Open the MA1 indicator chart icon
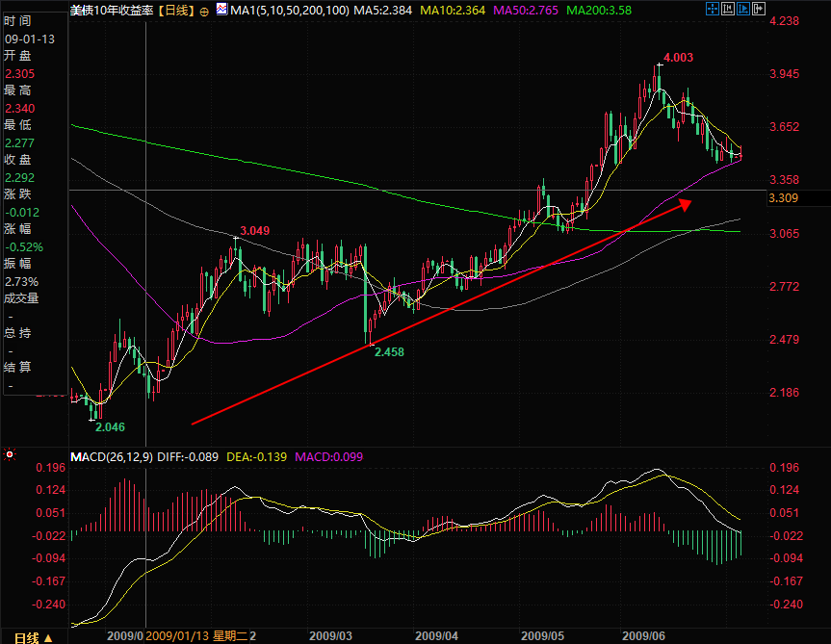Screen dimensions: 831x644 point(221,10)
